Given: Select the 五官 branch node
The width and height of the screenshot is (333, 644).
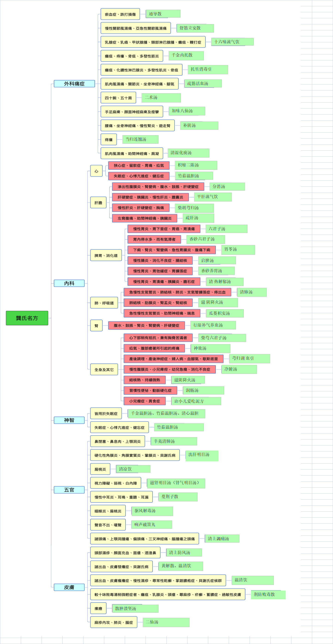Looking at the screenshot, I should point(69,490).
